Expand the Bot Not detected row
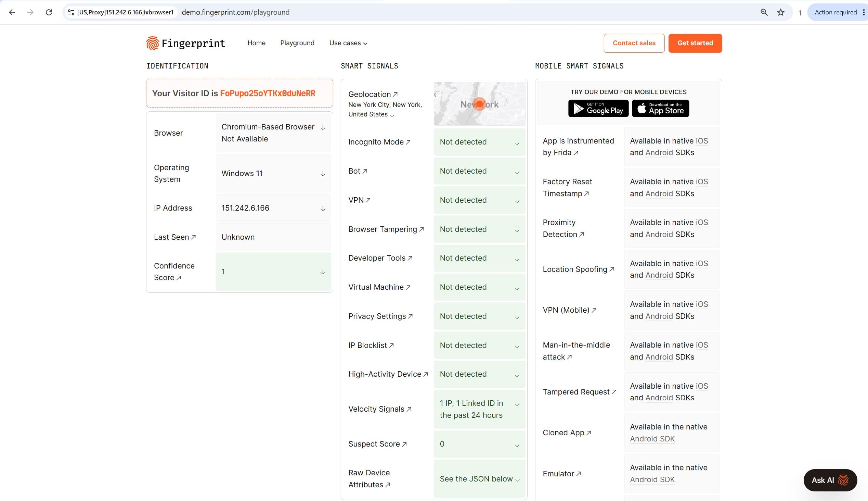This screenshot has height=501, width=868. pos(480,171)
